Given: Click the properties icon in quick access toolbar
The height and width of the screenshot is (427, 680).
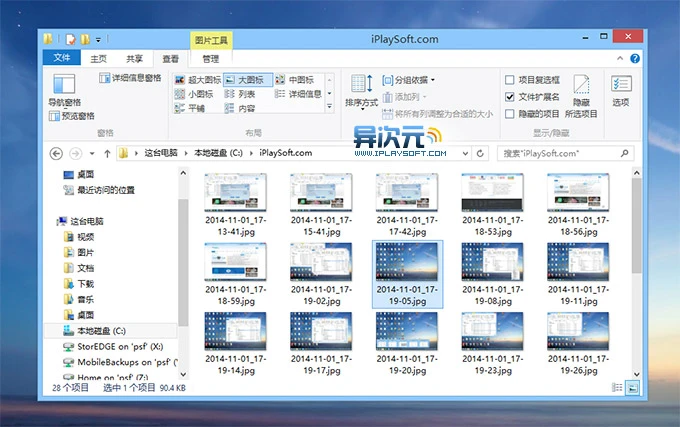Looking at the screenshot, I should point(70,39).
